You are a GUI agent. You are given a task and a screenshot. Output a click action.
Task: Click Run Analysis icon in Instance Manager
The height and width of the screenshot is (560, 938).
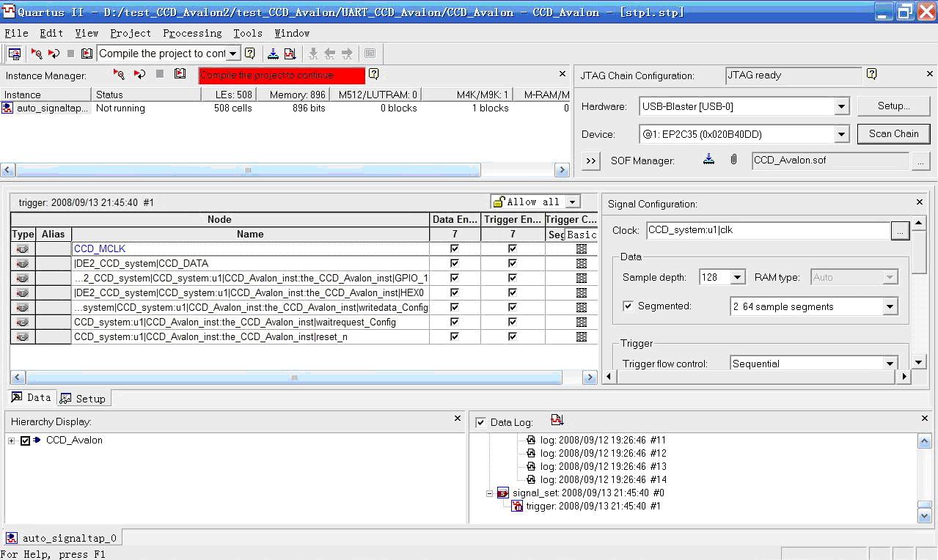(119, 74)
